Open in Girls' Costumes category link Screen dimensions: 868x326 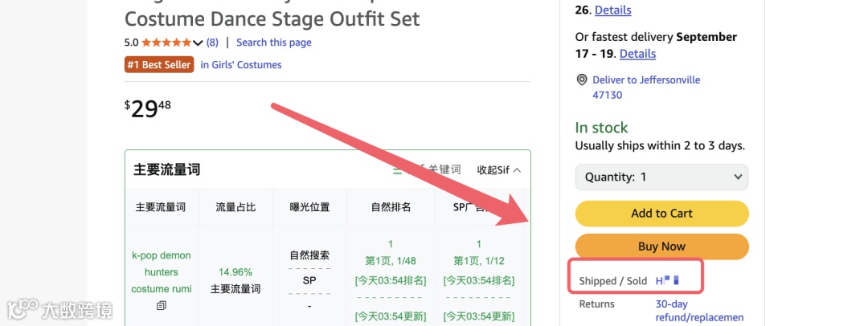[241, 65]
